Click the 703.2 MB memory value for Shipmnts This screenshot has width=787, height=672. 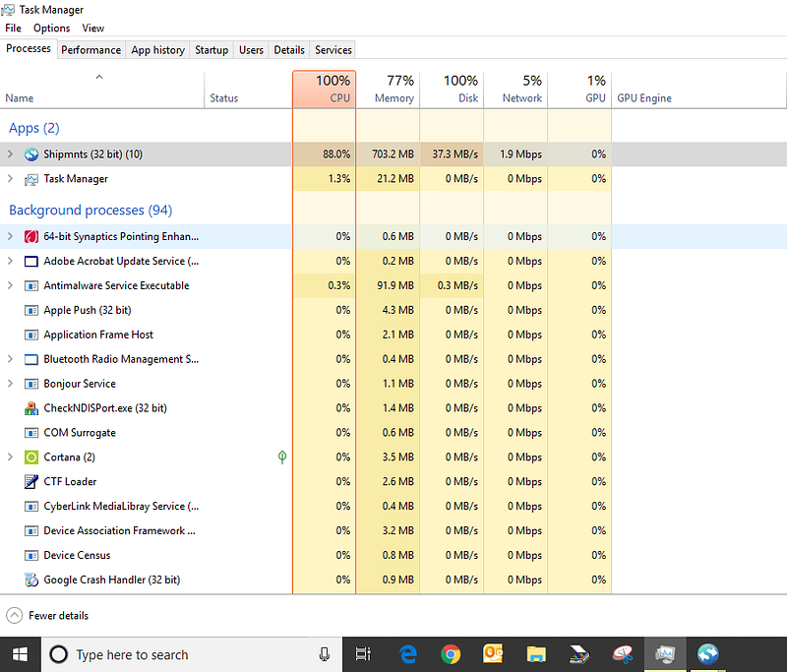pos(393,154)
